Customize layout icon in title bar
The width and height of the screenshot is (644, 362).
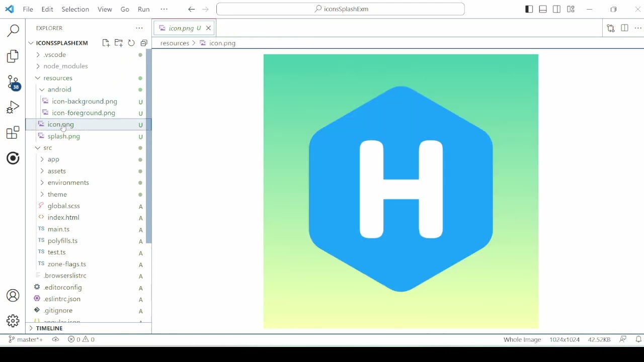click(571, 9)
